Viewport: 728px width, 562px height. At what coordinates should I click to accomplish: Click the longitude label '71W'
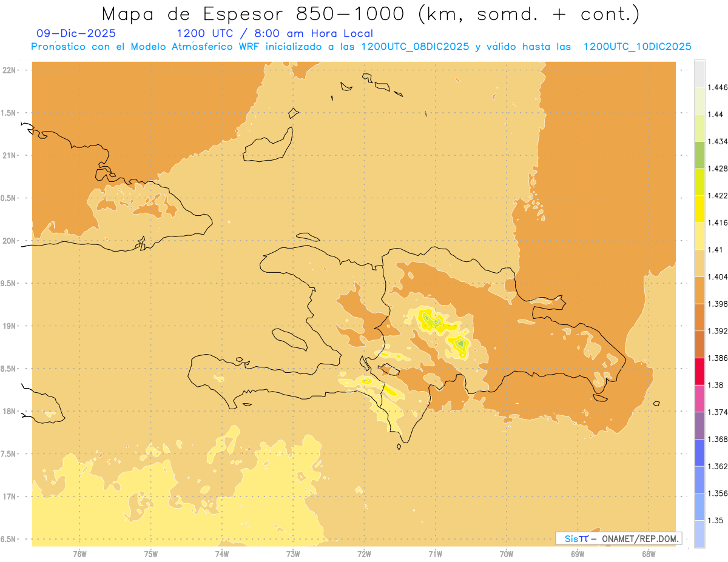pos(435,554)
